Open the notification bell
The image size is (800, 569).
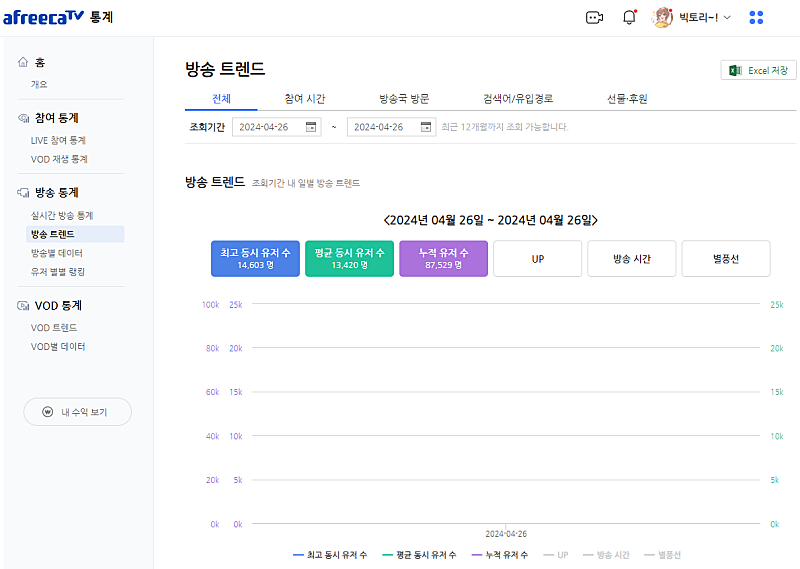(629, 17)
